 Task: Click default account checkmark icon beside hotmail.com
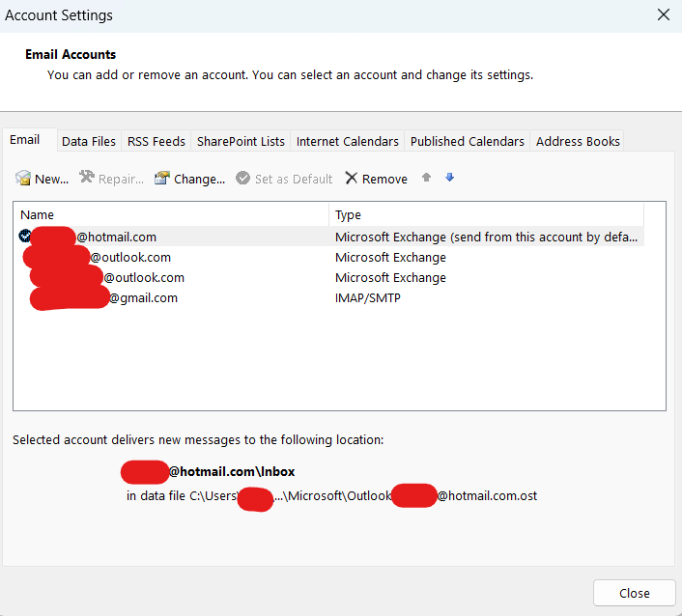[25, 236]
